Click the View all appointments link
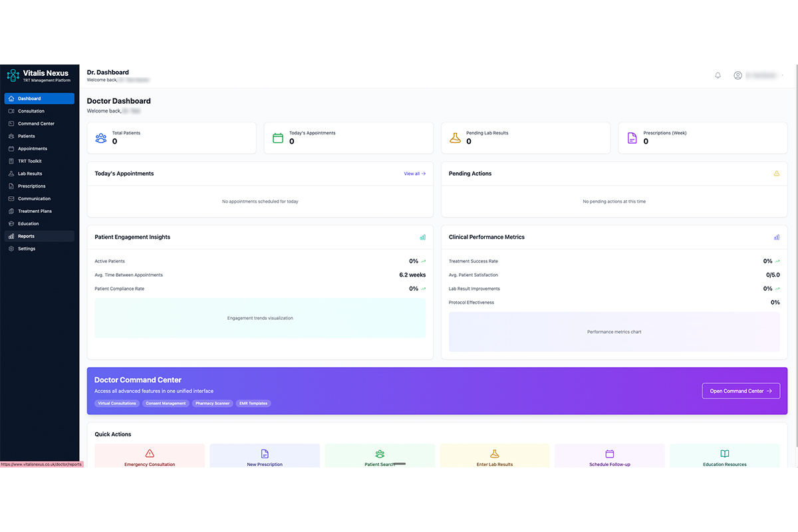 click(414, 173)
